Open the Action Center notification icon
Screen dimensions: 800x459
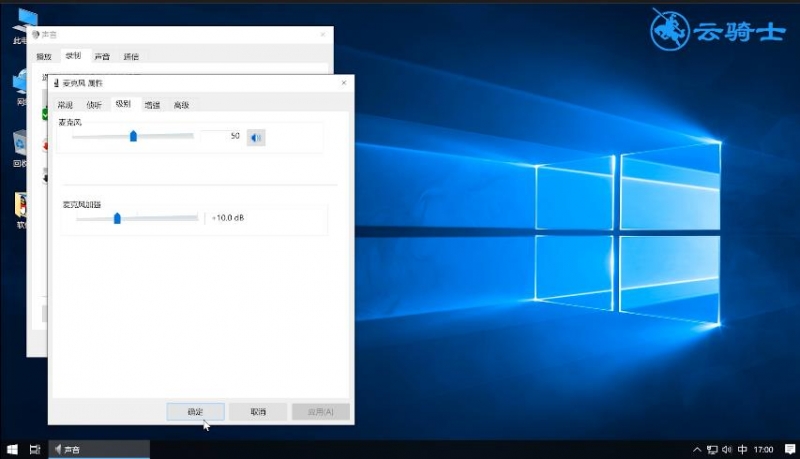[x=790, y=449]
